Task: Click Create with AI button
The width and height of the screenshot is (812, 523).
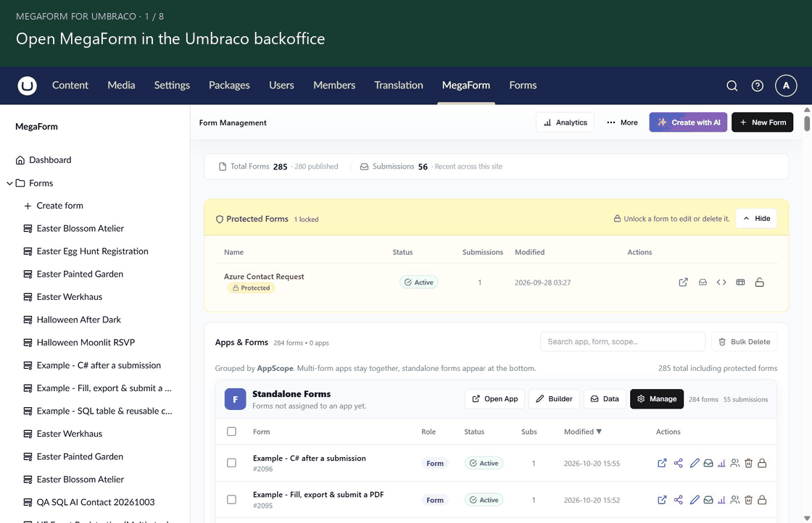Action: pyautogui.click(x=688, y=122)
